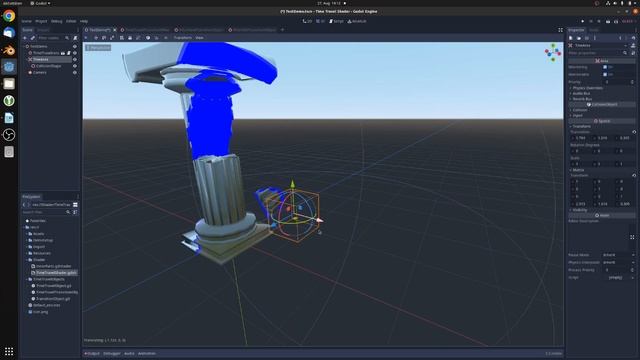Toggle visibility of TimeTravelArena node
This screenshot has height=360, width=640.
pyautogui.click(x=75, y=53)
